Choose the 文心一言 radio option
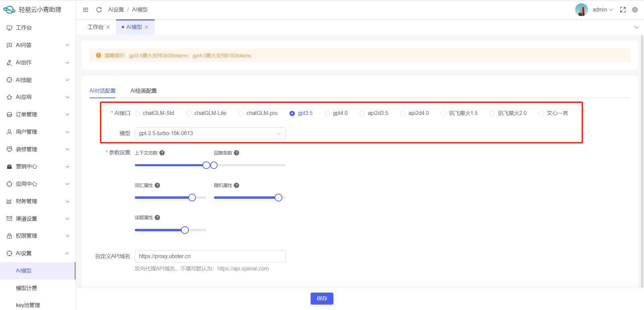The height and width of the screenshot is (310, 644). (x=553, y=113)
